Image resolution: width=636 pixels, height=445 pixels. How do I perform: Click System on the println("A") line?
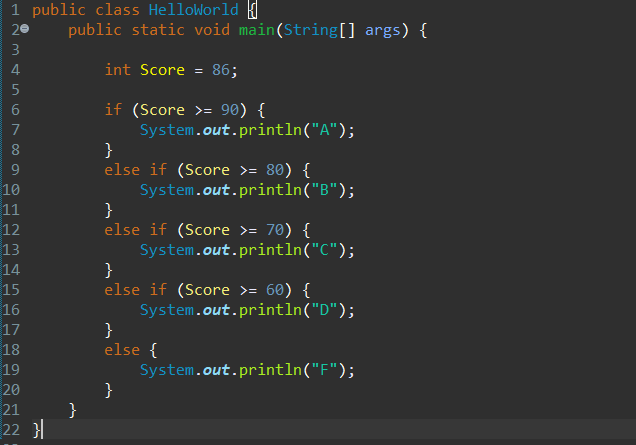167,130
